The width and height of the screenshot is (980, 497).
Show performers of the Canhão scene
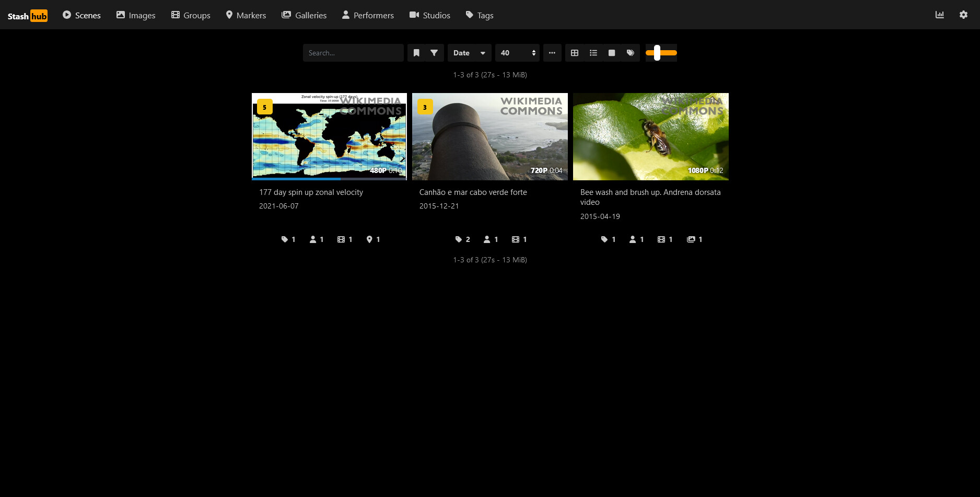click(491, 239)
